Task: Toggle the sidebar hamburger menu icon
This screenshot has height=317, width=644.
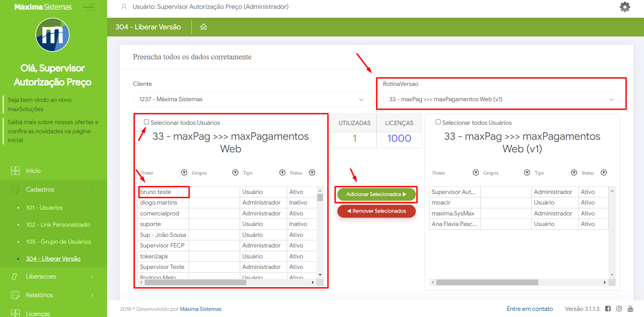Action: [89, 7]
